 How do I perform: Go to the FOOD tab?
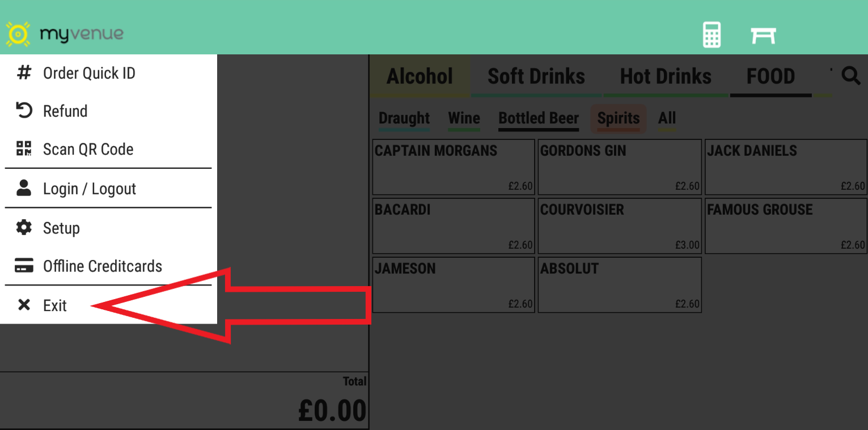(x=770, y=76)
